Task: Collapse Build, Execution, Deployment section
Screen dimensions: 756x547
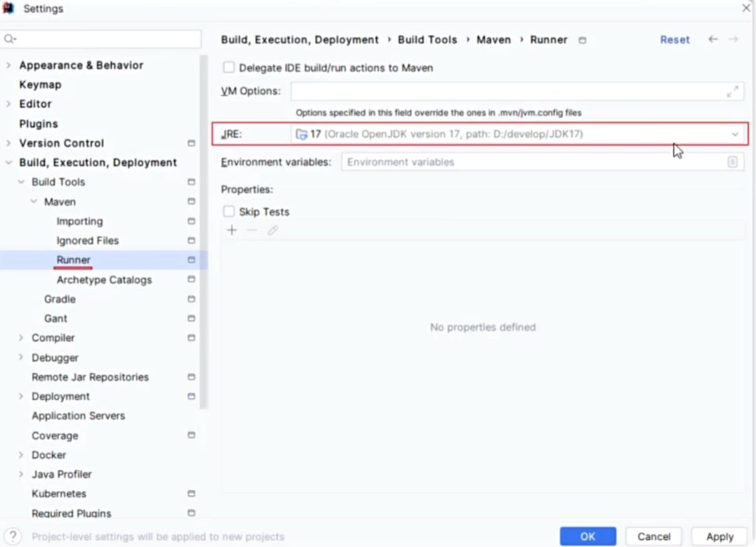Action: click(8, 163)
